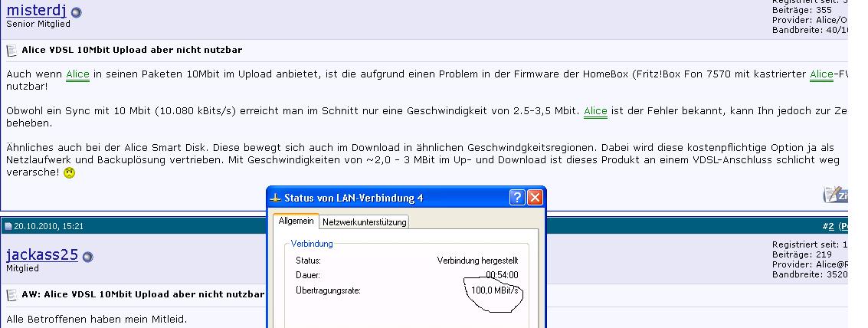Click the help question mark button in the dialog
The image size is (868, 328).
click(517, 198)
